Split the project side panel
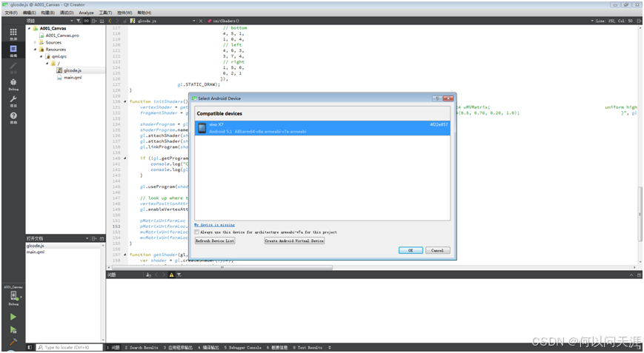This screenshot has height=353, width=644. [x=94, y=21]
